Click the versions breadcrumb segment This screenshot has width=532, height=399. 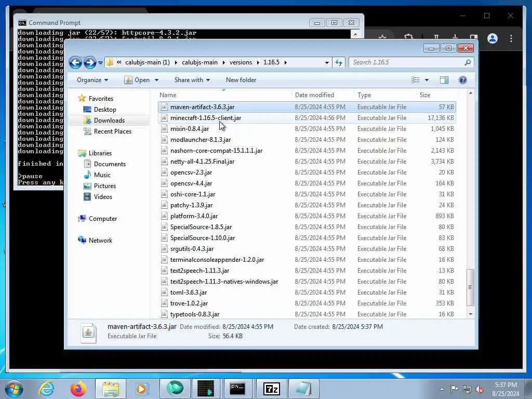pos(241,62)
